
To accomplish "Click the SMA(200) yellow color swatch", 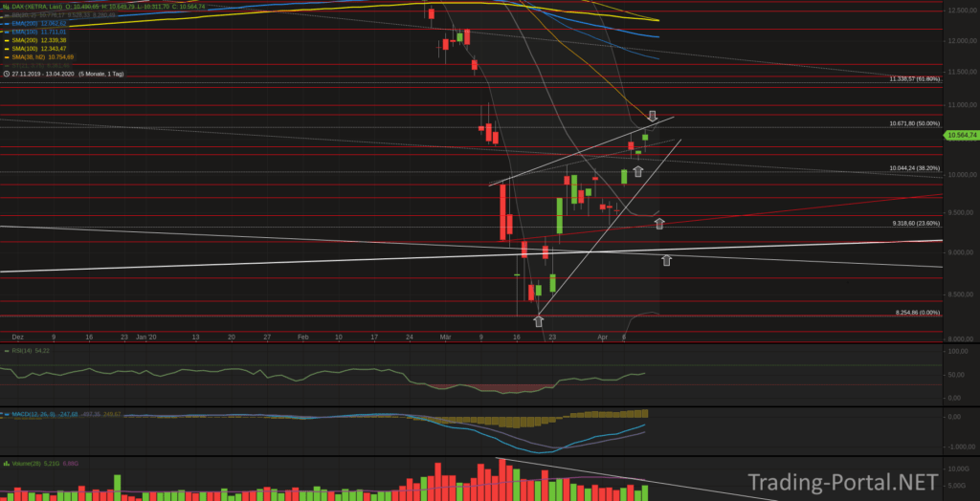I will [6, 40].
